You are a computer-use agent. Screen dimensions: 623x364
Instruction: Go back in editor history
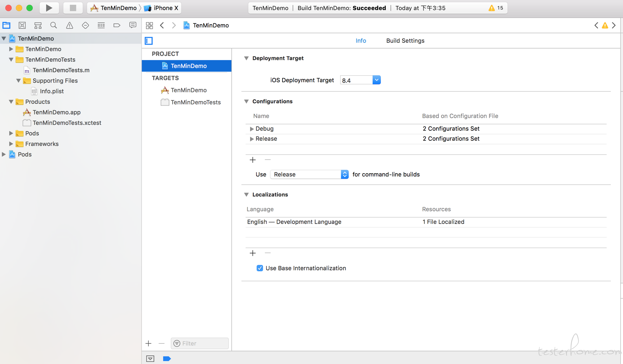click(x=162, y=25)
